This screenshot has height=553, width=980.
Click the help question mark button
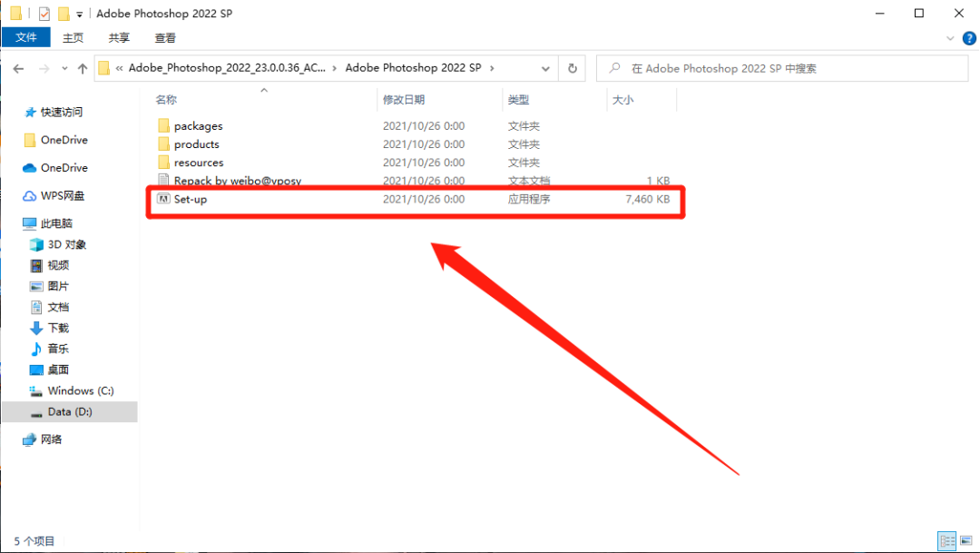tap(969, 37)
